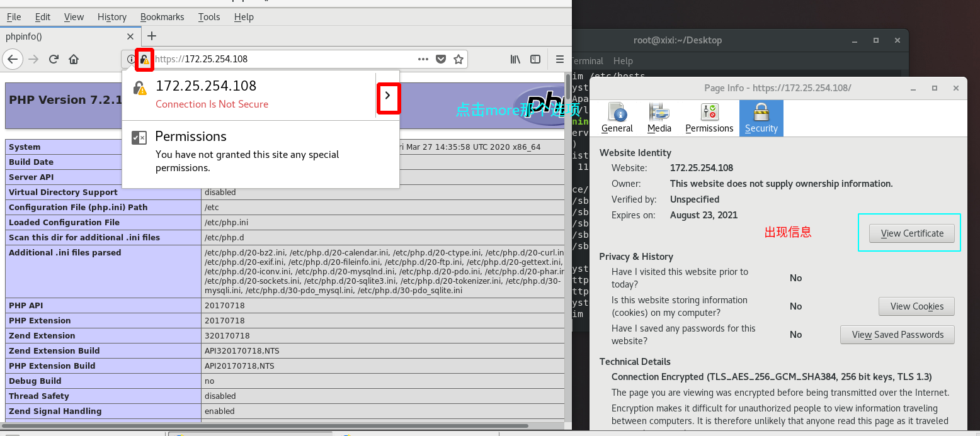Switch to Media tab in Page Info

pyautogui.click(x=659, y=118)
